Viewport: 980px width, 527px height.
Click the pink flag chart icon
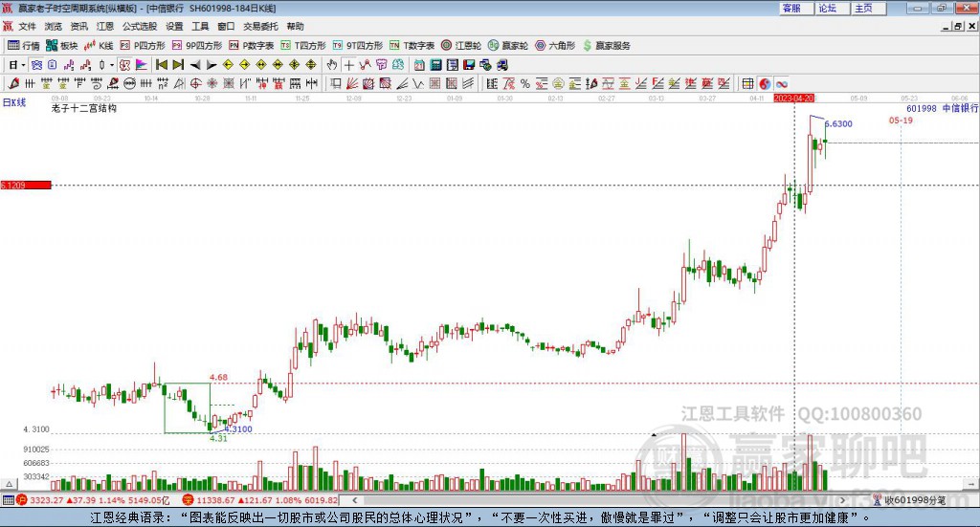pos(142,65)
